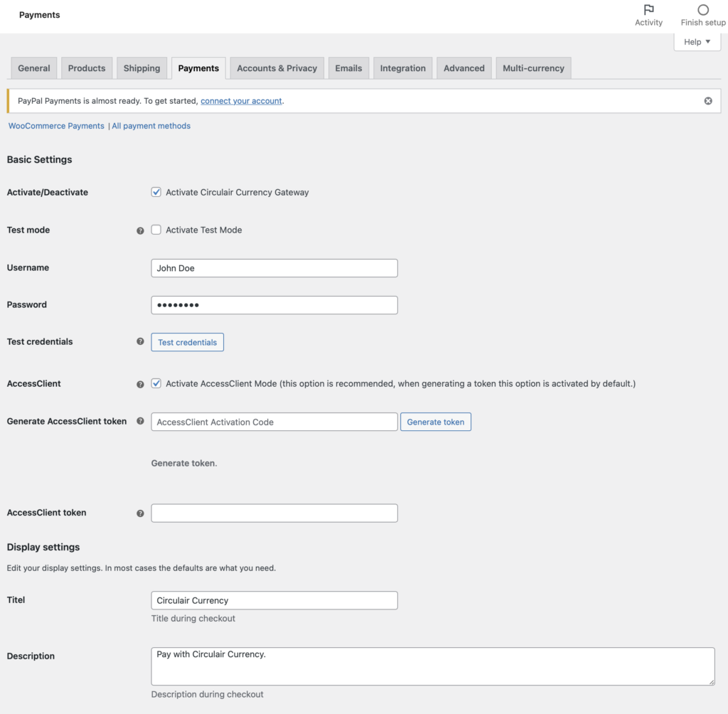This screenshot has width=728, height=714.
Task: Switch to the Products tab
Action: 86,68
